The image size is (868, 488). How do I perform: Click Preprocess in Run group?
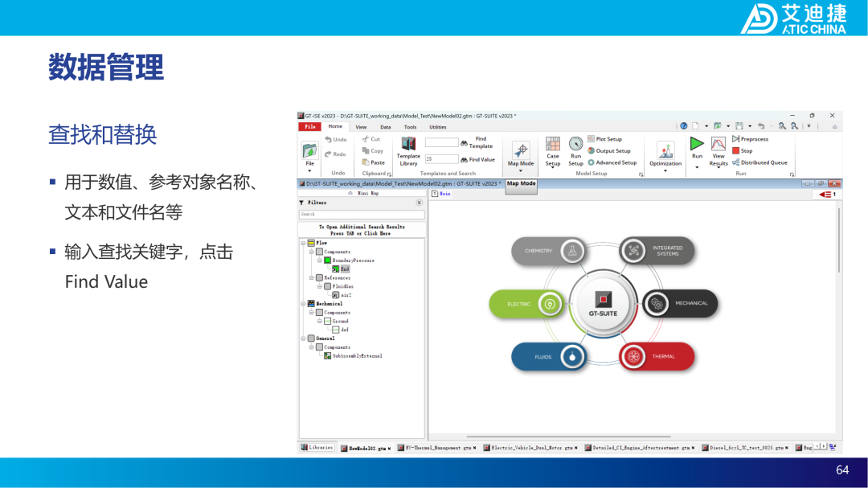[750, 139]
